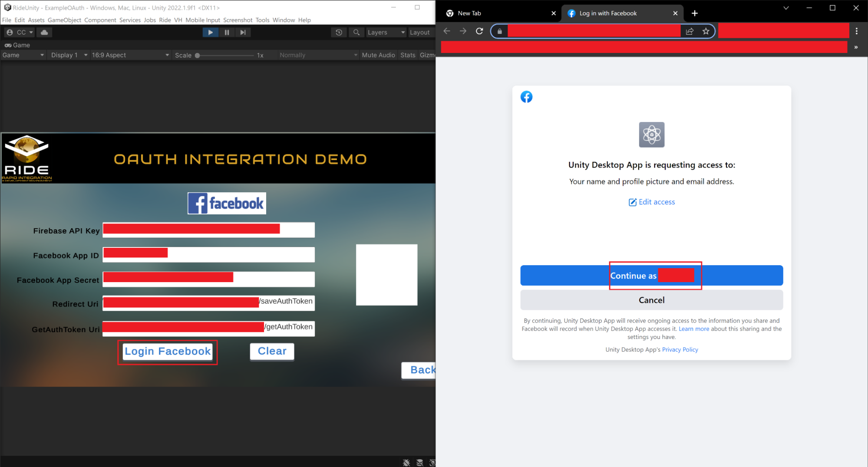Open Unity cloud services icon
Image resolution: width=868 pixels, height=467 pixels.
tap(44, 33)
